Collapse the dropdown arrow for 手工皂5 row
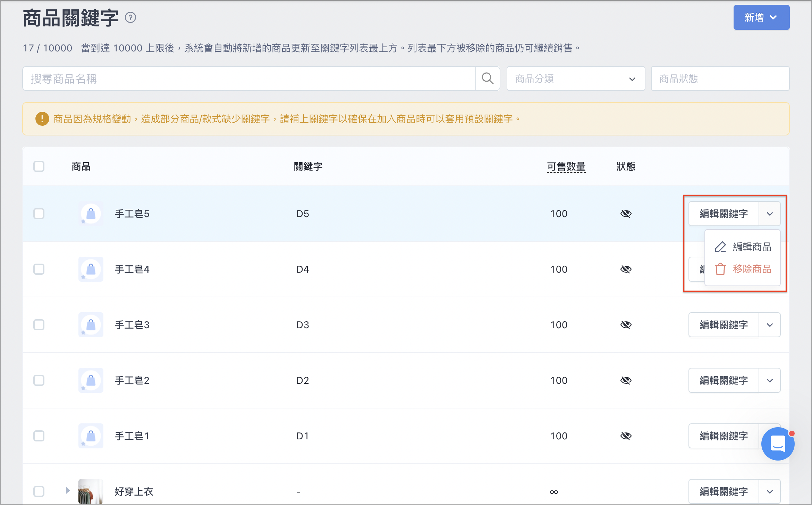The image size is (812, 505). [770, 214]
